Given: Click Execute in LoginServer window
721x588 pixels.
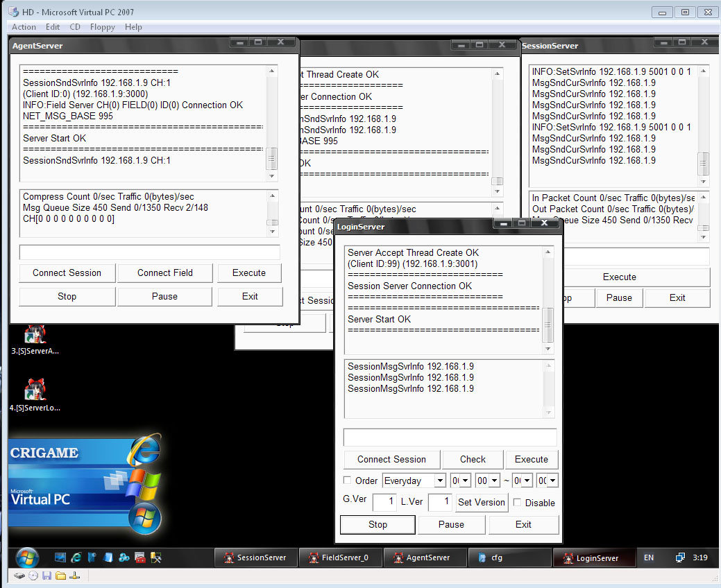Looking at the screenshot, I should click(532, 459).
